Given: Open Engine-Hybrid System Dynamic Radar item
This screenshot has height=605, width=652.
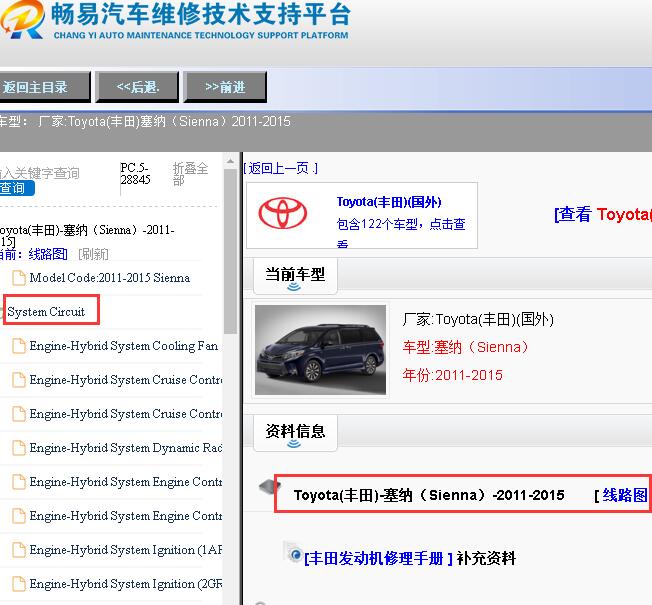Looking at the screenshot, I should click(126, 448).
